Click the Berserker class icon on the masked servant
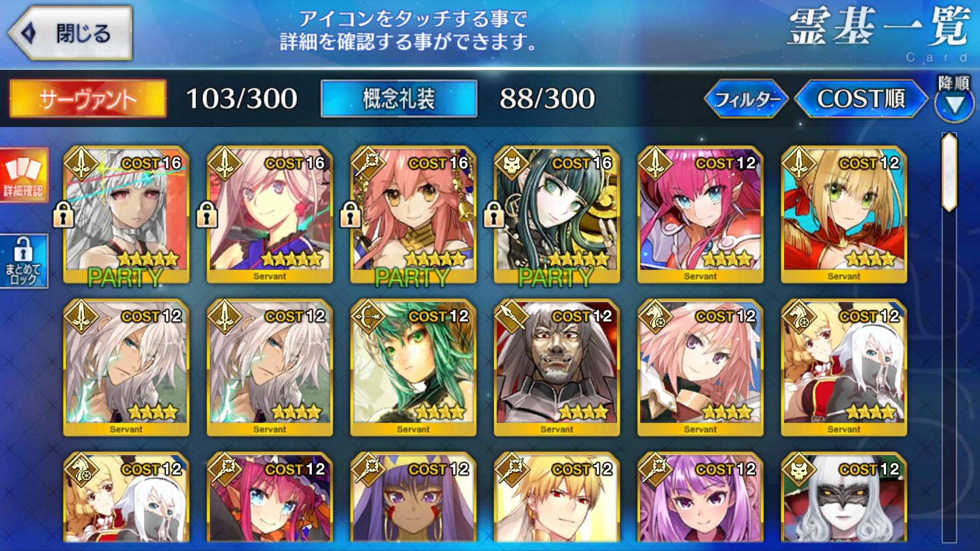Image resolution: width=980 pixels, height=551 pixels. [799, 470]
